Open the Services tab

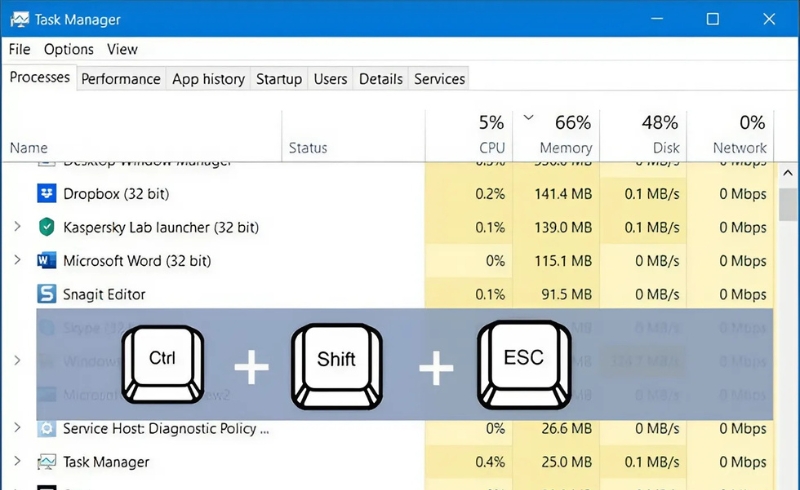[x=439, y=79]
